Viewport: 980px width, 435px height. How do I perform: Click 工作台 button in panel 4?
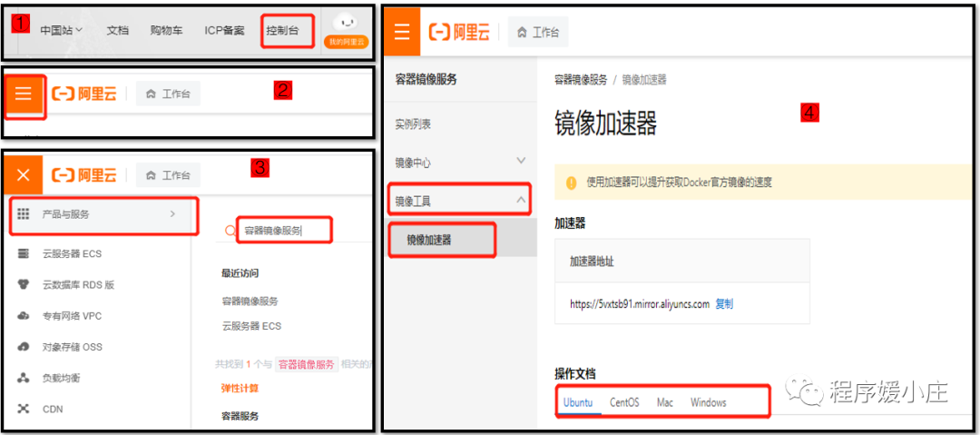tap(538, 33)
